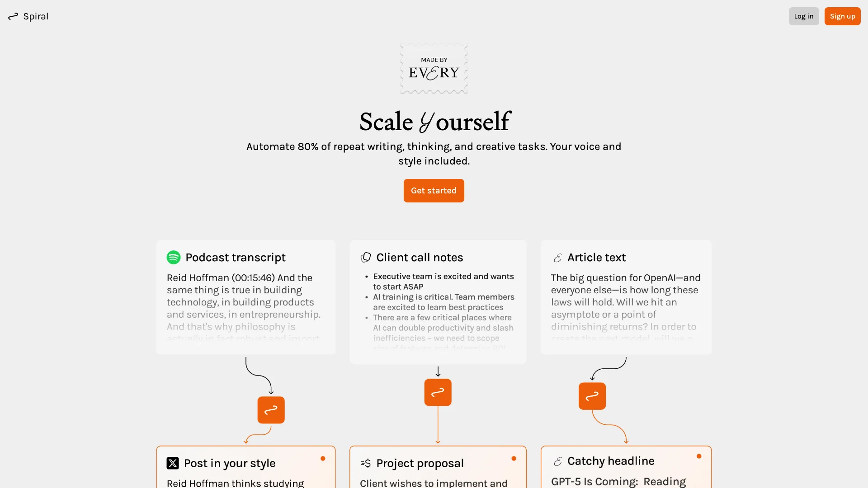Screen dimensions: 868x488
Task: Expand the article text content card
Action: tap(626, 296)
